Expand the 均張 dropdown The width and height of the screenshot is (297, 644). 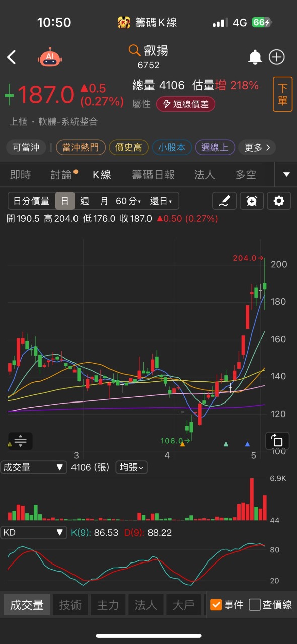tap(131, 467)
